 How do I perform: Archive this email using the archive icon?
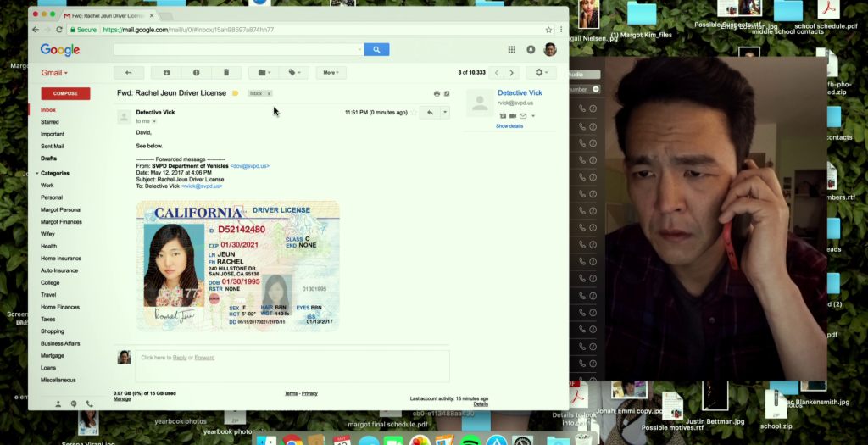(166, 73)
